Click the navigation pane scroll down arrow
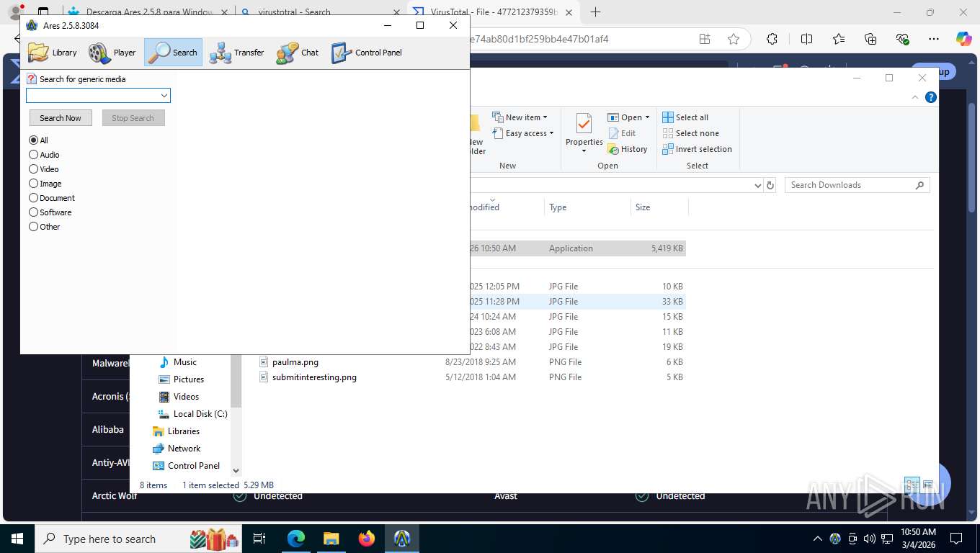The height and width of the screenshot is (553, 980). [236, 471]
